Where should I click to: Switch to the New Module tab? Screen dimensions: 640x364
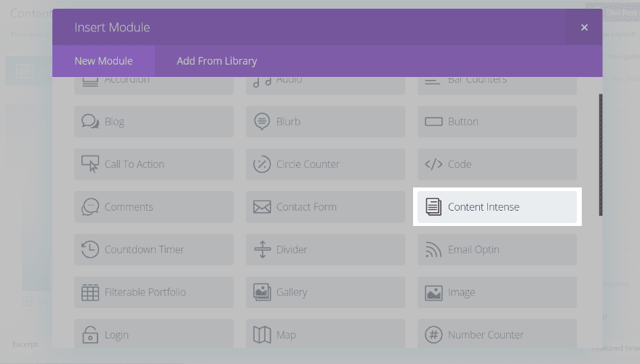(103, 61)
